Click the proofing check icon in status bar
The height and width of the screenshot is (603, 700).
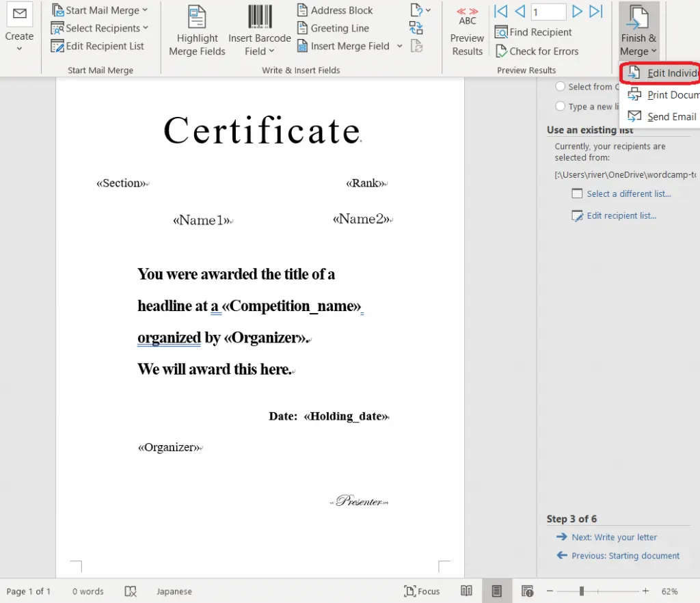[x=131, y=591]
